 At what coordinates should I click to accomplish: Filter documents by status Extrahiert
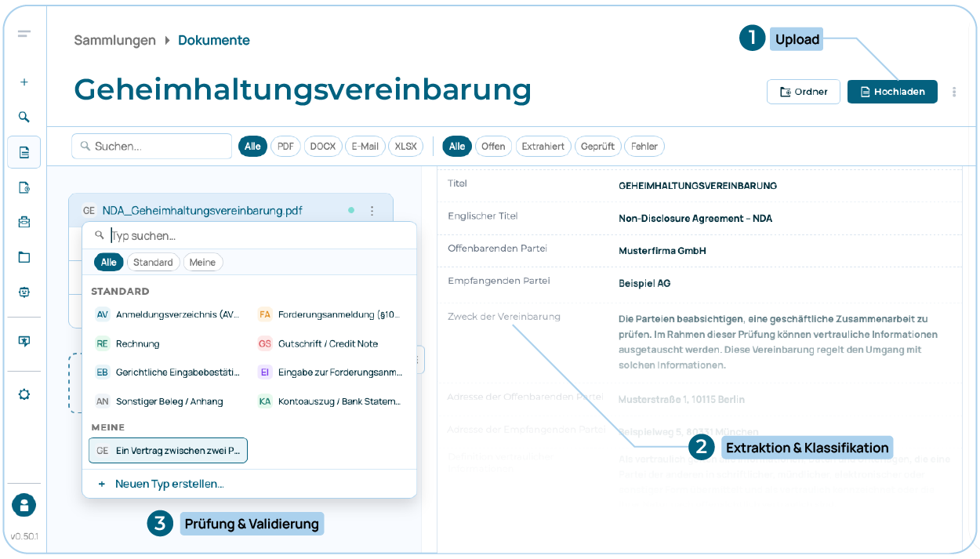pyautogui.click(x=543, y=147)
